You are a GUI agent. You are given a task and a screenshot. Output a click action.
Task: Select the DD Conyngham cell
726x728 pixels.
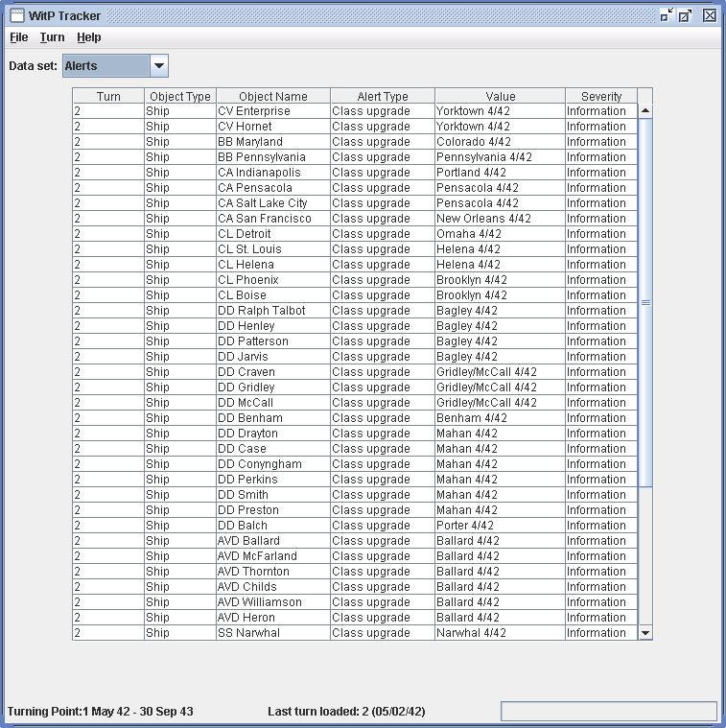click(x=273, y=463)
